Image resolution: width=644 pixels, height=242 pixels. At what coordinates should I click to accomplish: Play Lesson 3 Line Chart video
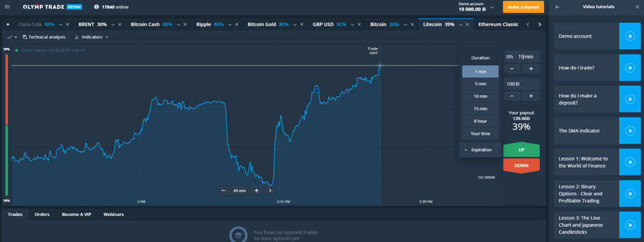pos(630,225)
